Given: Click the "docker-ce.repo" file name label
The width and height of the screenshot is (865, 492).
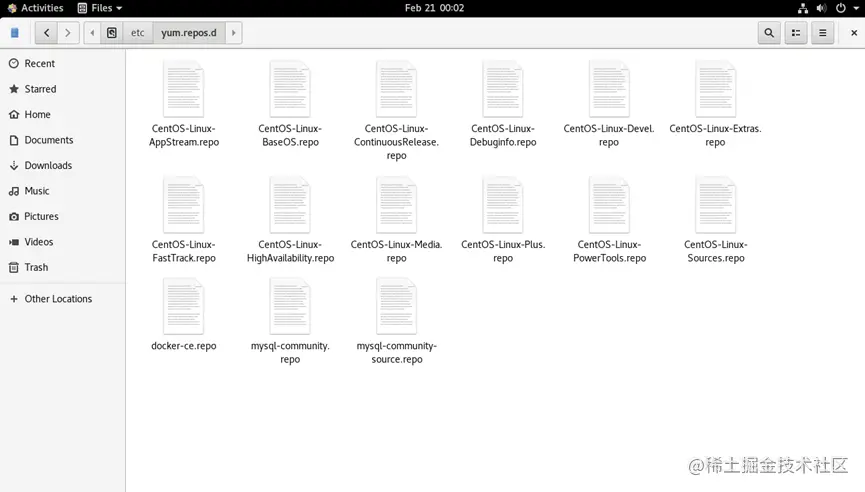Looking at the screenshot, I should pos(184,346).
